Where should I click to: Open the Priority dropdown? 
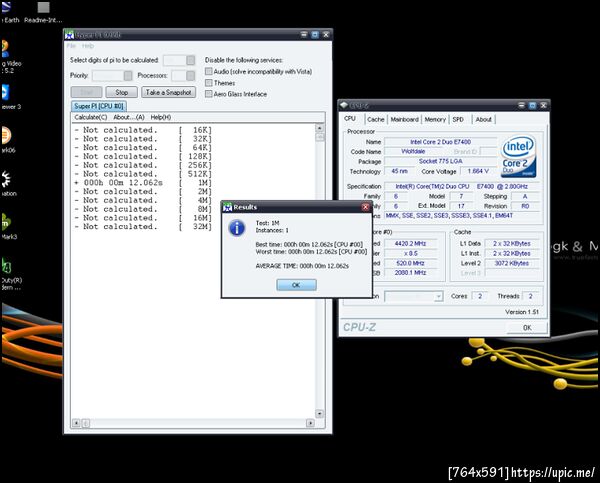[128, 75]
